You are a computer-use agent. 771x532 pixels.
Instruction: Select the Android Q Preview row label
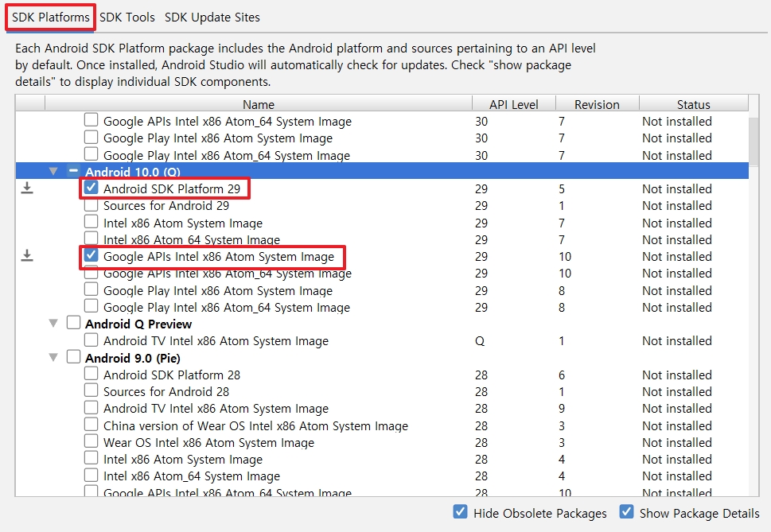pos(138,324)
